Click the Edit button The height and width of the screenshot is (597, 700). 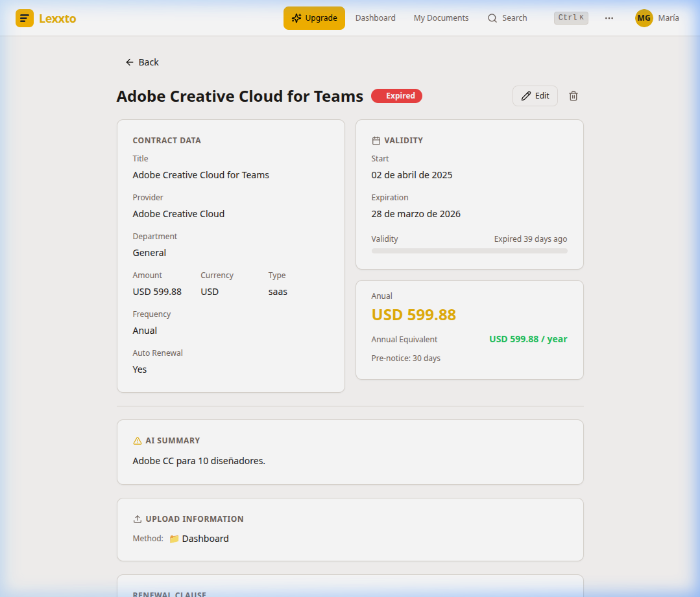pos(535,96)
